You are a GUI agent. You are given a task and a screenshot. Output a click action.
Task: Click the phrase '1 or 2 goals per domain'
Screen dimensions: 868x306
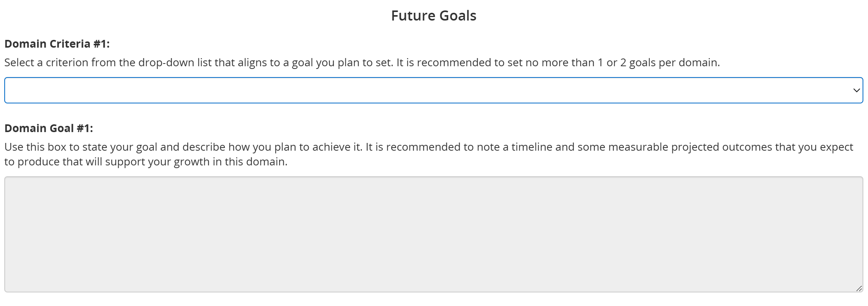coord(657,62)
